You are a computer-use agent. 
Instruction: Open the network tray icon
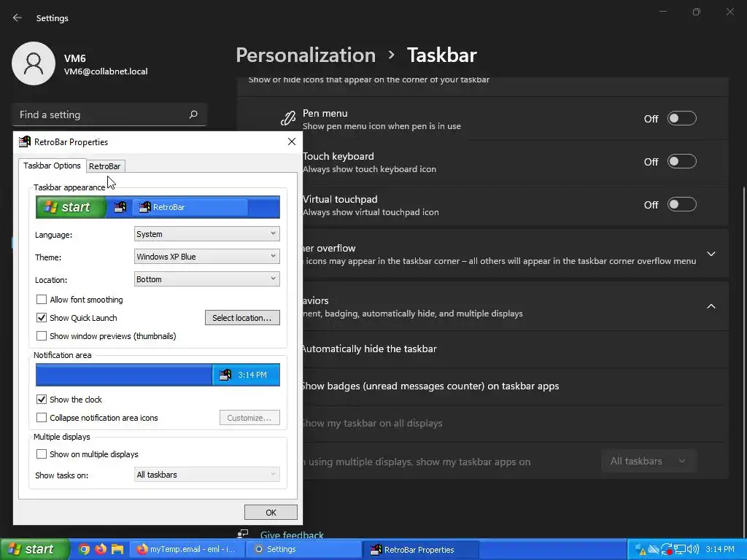pyautogui.click(x=680, y=550)
